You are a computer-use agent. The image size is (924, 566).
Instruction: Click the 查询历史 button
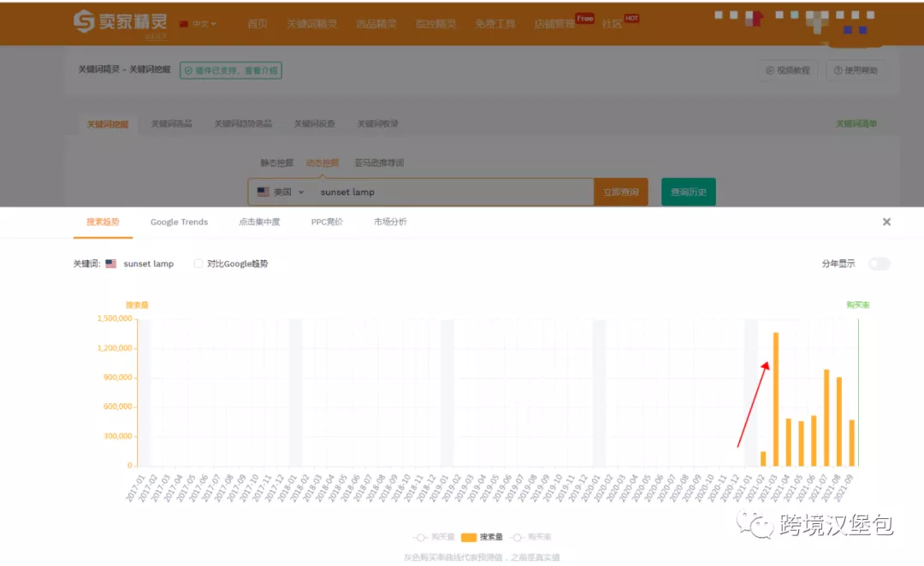pos(688,192)
